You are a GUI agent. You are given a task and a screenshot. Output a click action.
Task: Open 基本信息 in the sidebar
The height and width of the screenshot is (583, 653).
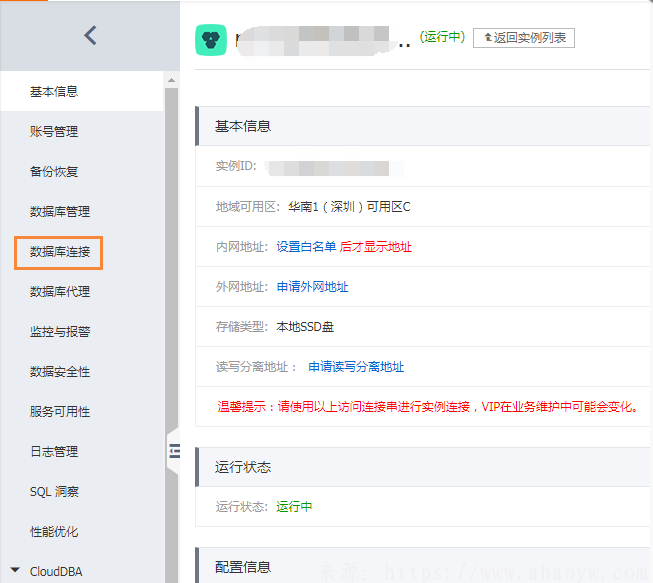(54, 92)
